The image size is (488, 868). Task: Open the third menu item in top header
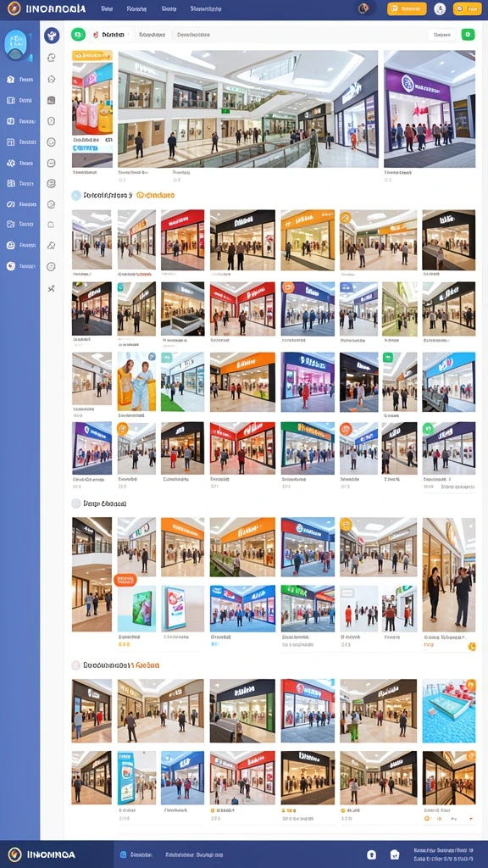[169, 8]
